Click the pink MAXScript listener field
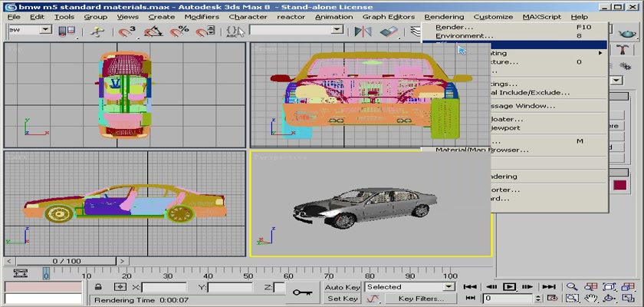This screenshot has width=644, height=307. click(x=43, y=287)
